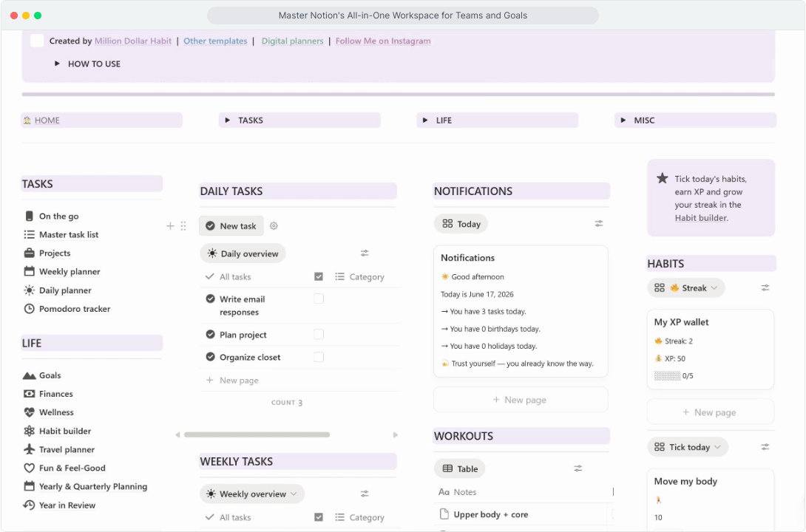Screen dimensions: 806x532
Task: Click the Yearly & Quarterly Planning calendar icon
Action: click(30, 486)
